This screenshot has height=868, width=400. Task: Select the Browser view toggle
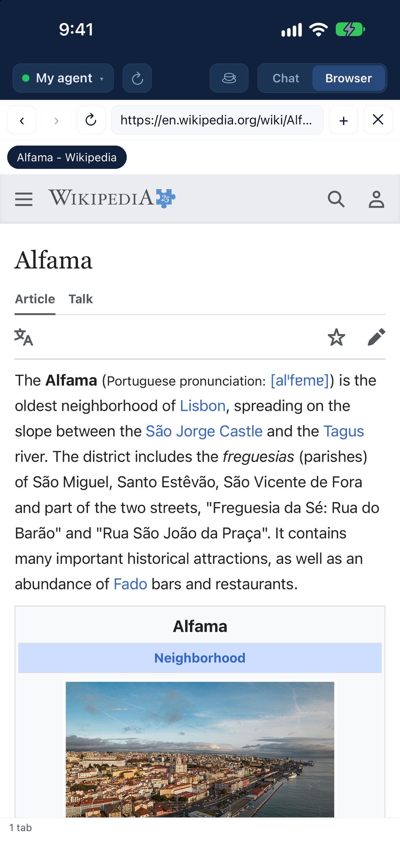pyautogui.click(x=348, y=78)
